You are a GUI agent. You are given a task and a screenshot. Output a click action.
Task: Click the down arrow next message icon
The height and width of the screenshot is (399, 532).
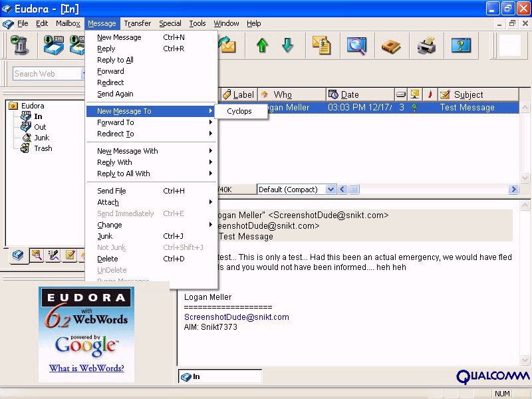287,45
